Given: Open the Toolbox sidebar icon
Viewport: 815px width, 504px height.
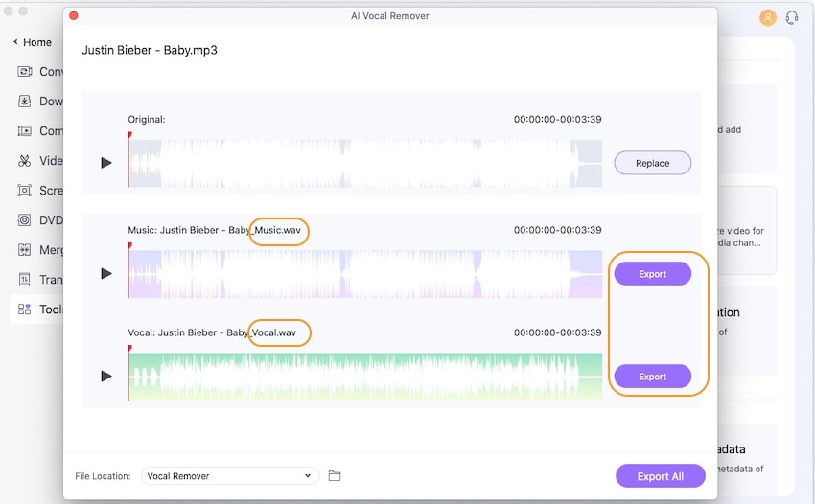Looking at the screenshot, I should [25, 309].
